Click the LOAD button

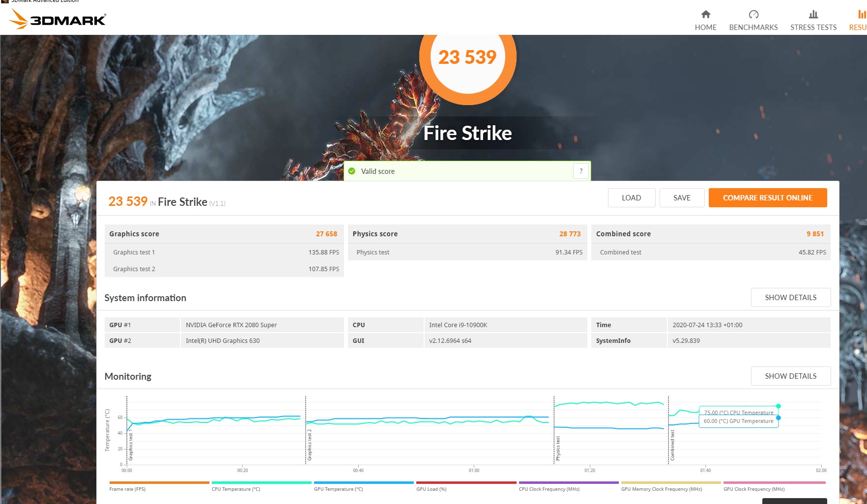[x=632, y=198]
